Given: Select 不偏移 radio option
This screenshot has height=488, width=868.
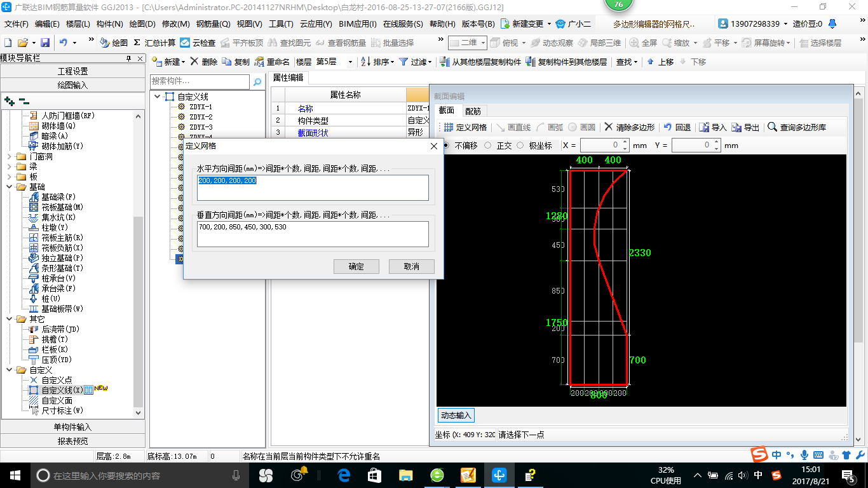Looking at the screenshot, I should click(461, 146).
